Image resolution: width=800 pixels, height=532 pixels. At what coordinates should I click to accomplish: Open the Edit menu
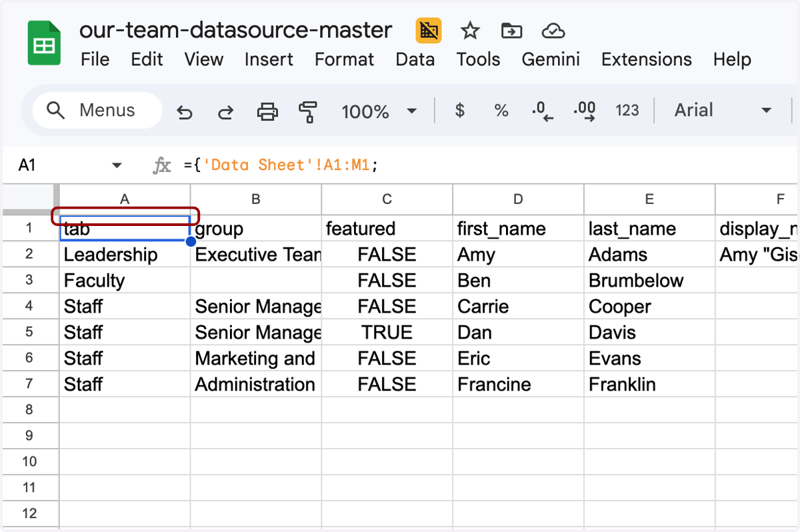147,59
